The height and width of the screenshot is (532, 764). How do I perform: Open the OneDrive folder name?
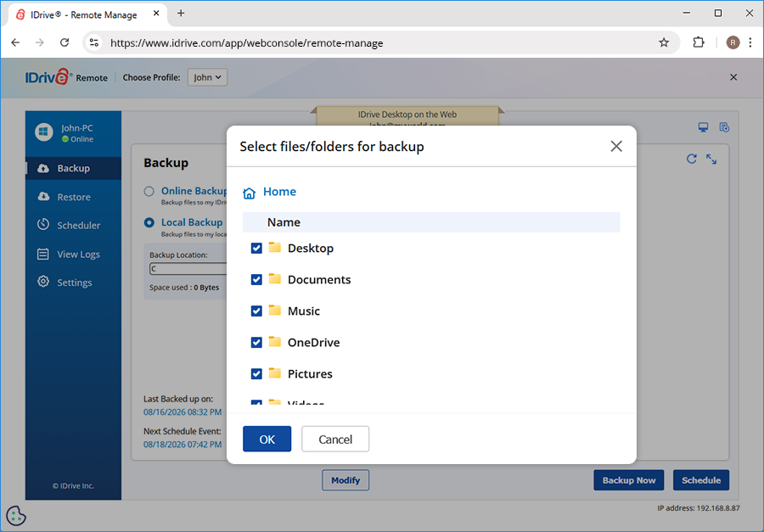pyautogui.click(x=313, y=343)
